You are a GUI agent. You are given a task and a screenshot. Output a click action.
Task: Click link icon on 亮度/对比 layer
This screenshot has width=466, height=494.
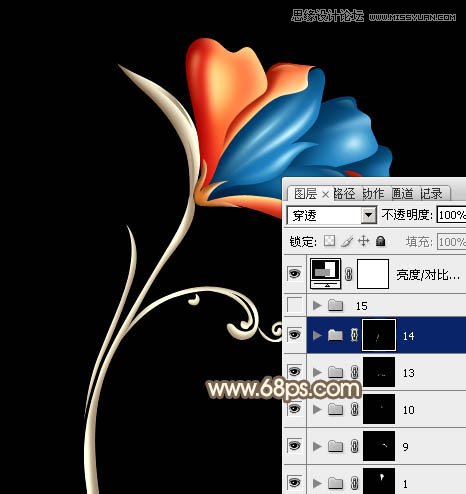349,274
